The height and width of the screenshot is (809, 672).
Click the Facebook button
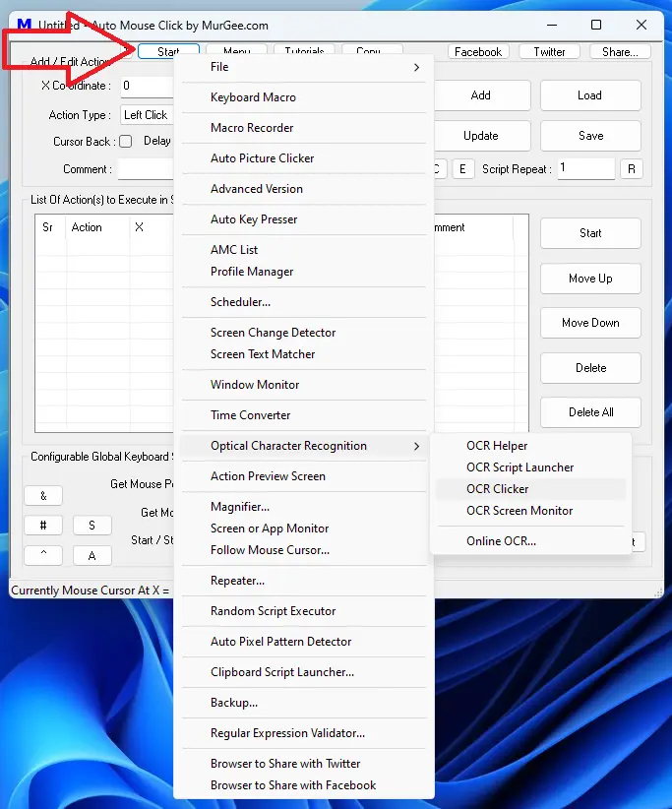[478, 51]
